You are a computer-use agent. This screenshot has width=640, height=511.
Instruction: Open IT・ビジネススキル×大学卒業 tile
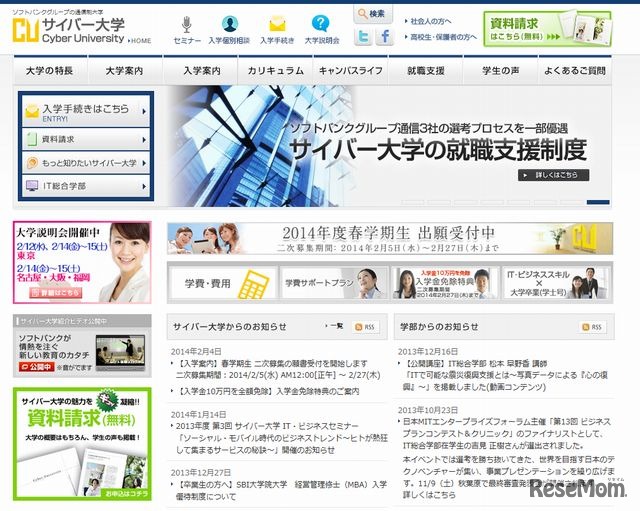click(x=556, y=283)
